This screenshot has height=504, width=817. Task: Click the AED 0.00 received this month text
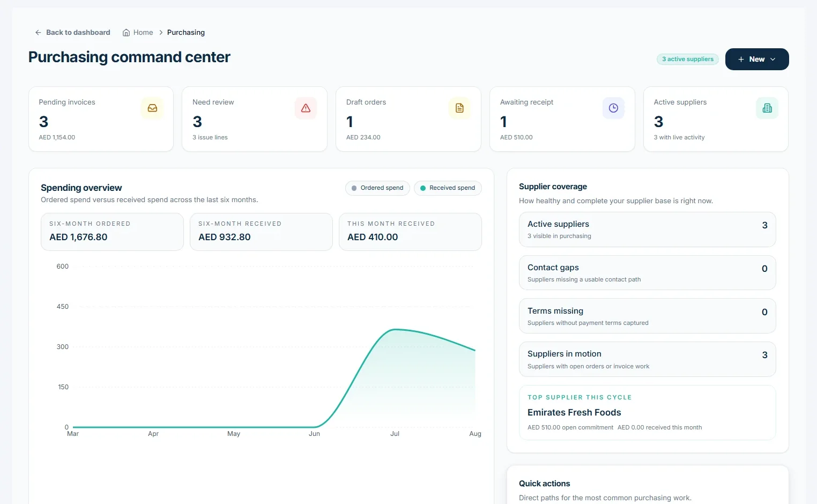coord(659,427)
